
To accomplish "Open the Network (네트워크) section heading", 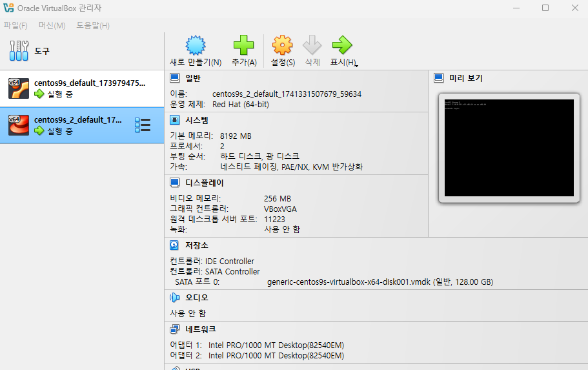I will (201, 329).
